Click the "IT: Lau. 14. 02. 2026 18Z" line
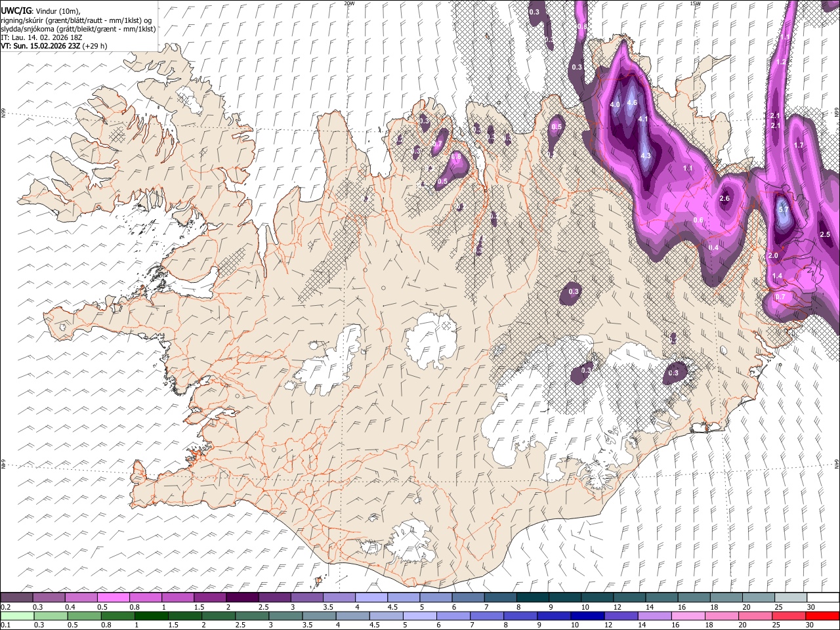Image resolution: width=840 pixels, height=630 pixels. 41,37
